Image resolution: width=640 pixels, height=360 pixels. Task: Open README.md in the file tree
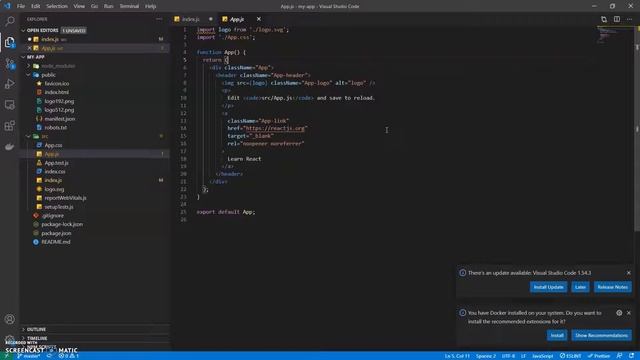pos(56,242)
